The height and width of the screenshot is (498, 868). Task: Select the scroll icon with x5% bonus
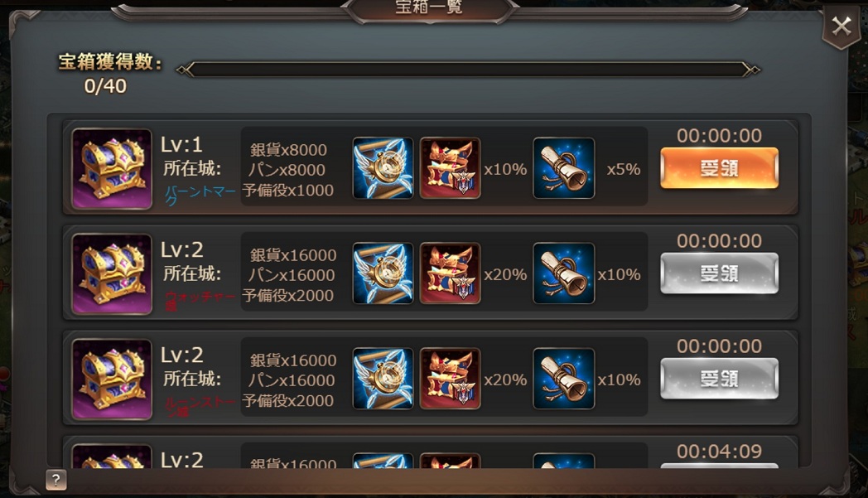tap(563, 168)
